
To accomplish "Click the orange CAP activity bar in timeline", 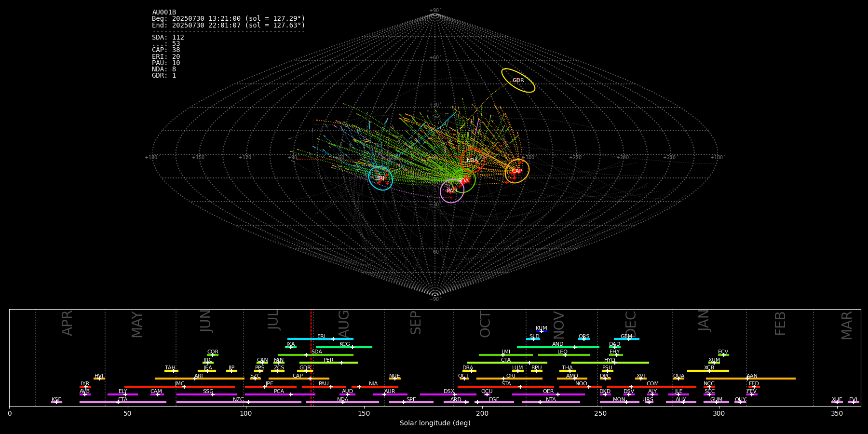I will (x=299, y=379).
